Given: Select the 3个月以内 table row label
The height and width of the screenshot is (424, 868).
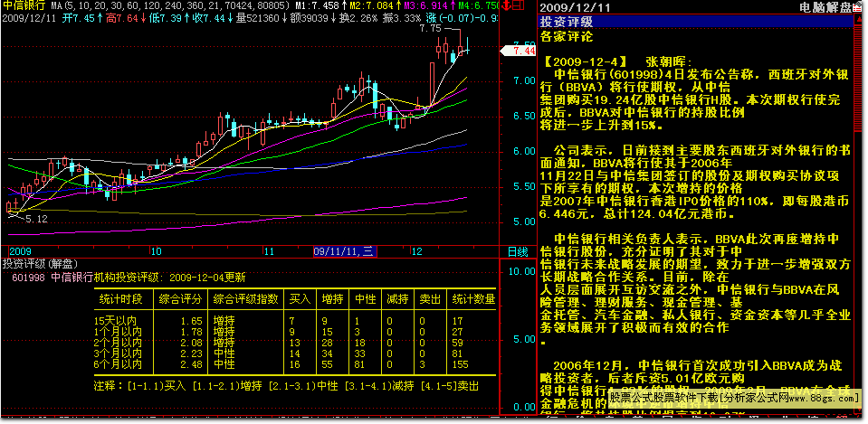Looking at the screenshot, I should pos(118,353).
